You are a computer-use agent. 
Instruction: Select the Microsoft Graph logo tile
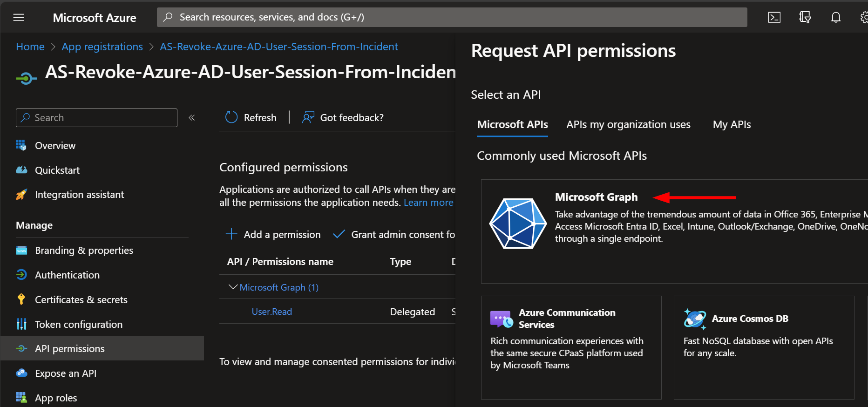518,224
